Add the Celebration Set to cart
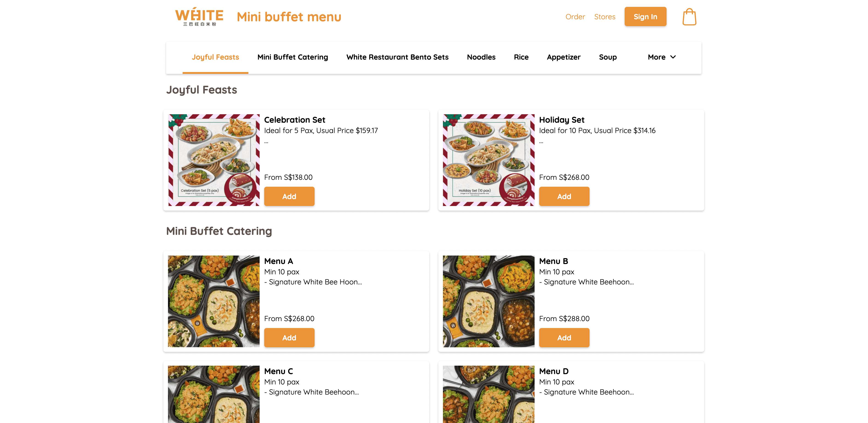This screenshot has height=423, width=868. click(x=289, y=196)
